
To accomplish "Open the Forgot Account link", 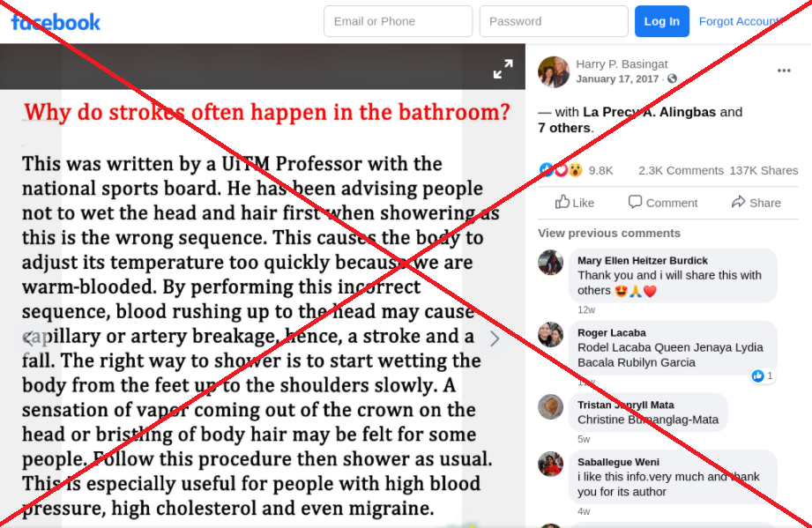I will pos(741,21).
